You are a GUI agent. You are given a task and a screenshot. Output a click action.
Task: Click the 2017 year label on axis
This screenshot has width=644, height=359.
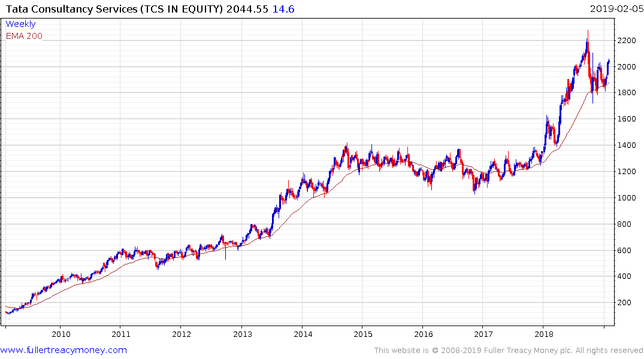483,334
